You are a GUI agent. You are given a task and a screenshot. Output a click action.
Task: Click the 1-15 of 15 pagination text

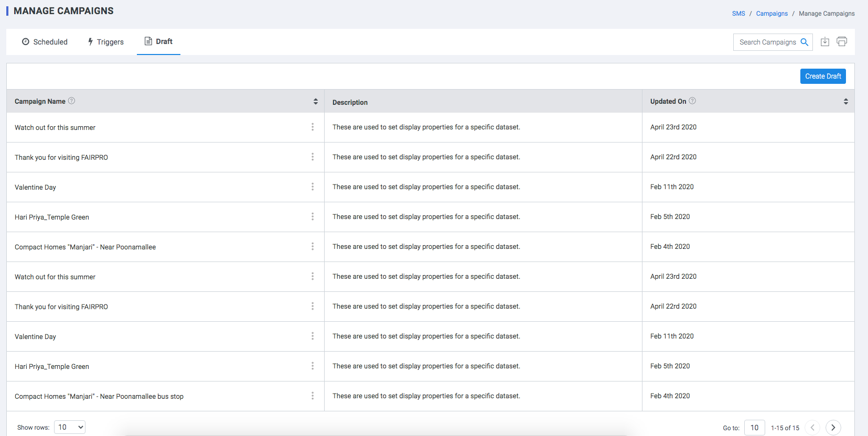(785, 428)
